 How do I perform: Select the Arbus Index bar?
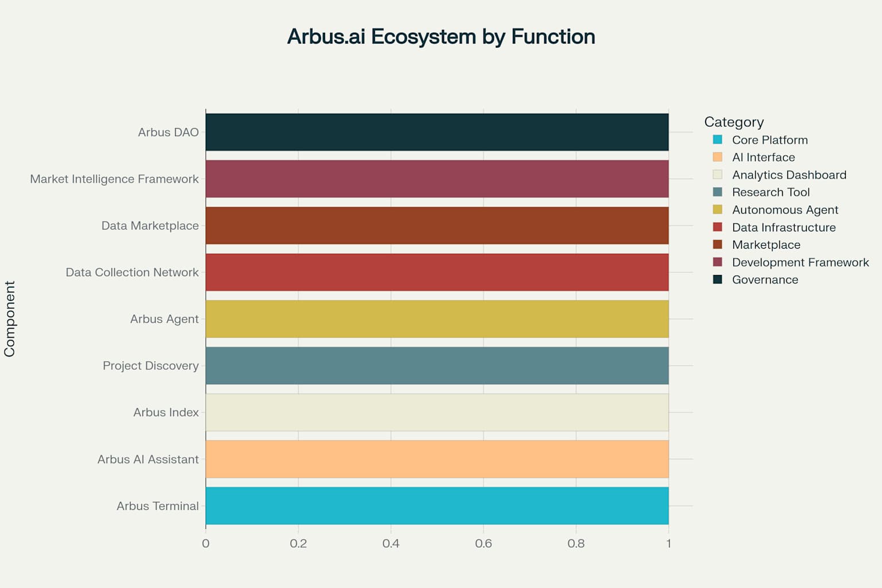click(437, 412)
